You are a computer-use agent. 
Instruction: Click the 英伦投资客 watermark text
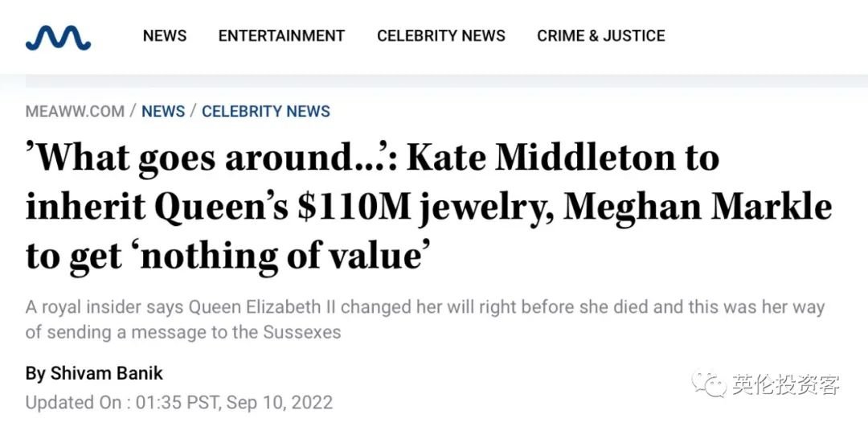click(785, 384)
